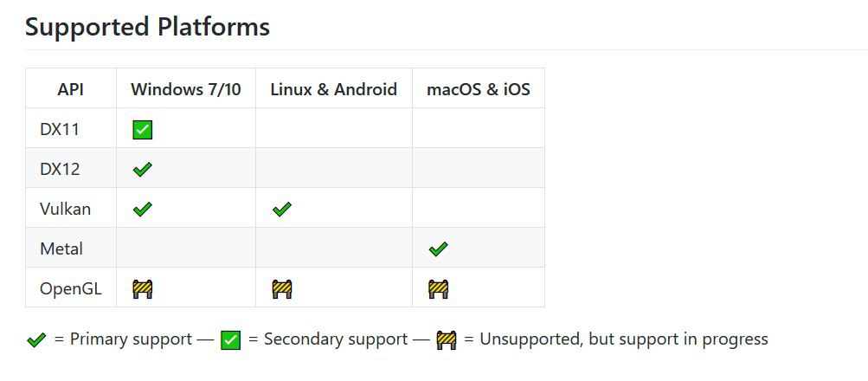Click the Vulkan Linux & Android checkmark

tap(281, 210)
